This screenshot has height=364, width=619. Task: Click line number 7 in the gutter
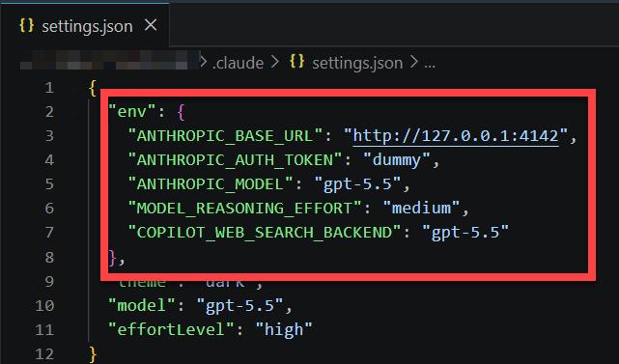49,232
